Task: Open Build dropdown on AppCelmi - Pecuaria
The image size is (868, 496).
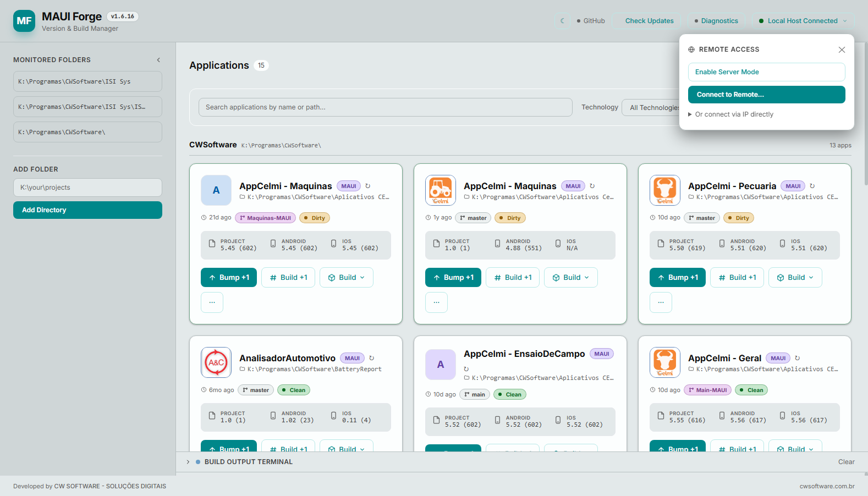Action: point(795,278)
